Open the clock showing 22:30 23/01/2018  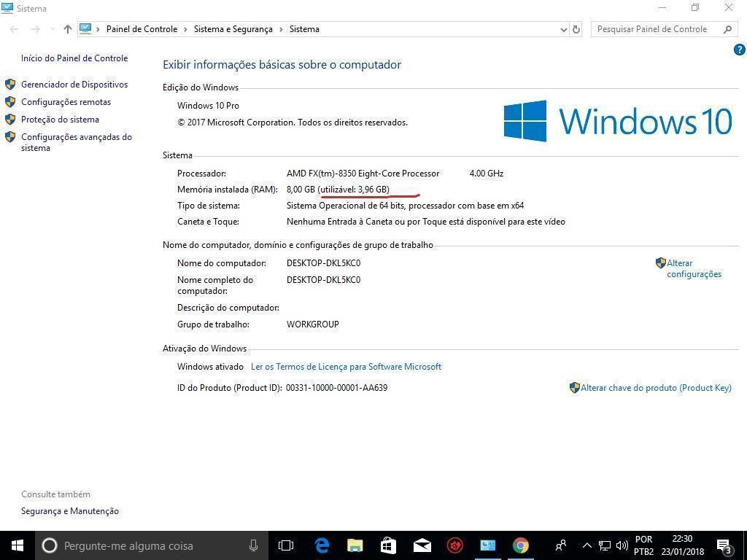point(682,545)
